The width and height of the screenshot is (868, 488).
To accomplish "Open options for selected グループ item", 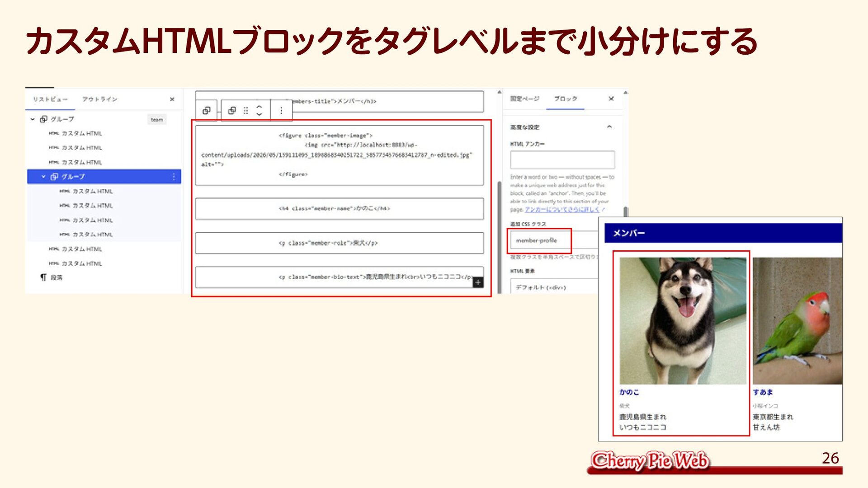I will point(174,177).
